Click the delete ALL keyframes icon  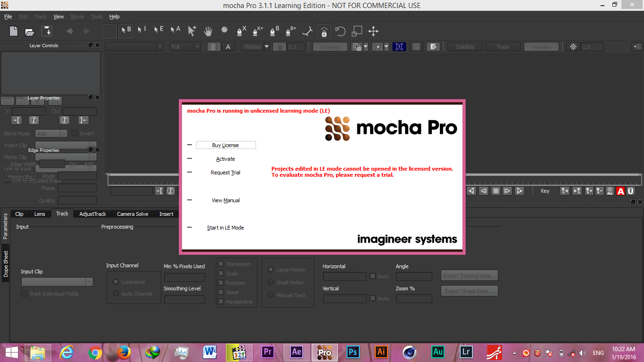click(x=610, y=191)
